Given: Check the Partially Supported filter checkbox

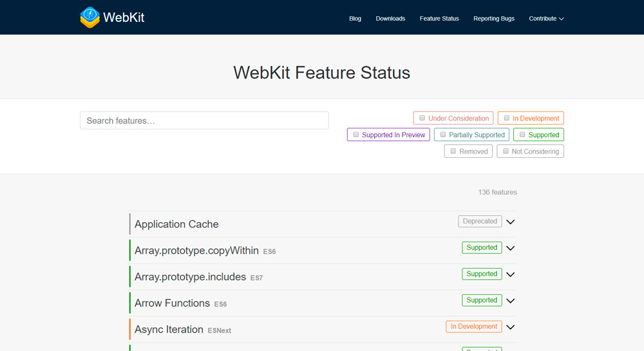Looking at the screenshot, I should 443,135.
